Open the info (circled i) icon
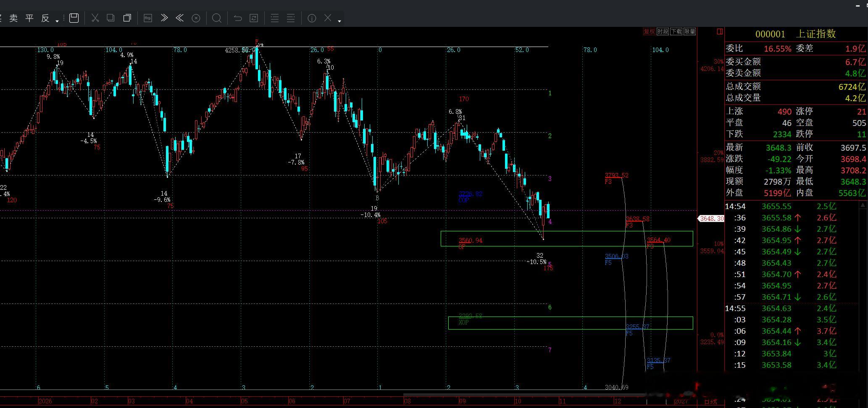 click(x=312, y=18)
